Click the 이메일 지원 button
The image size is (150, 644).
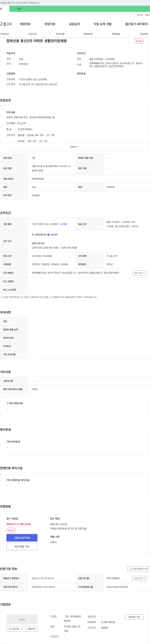click(22, 546)
